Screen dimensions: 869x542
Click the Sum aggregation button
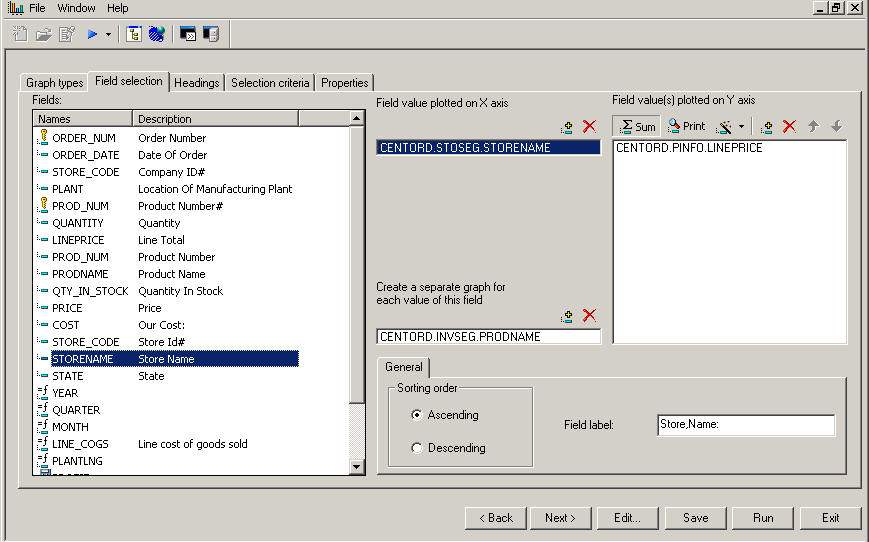636,126
